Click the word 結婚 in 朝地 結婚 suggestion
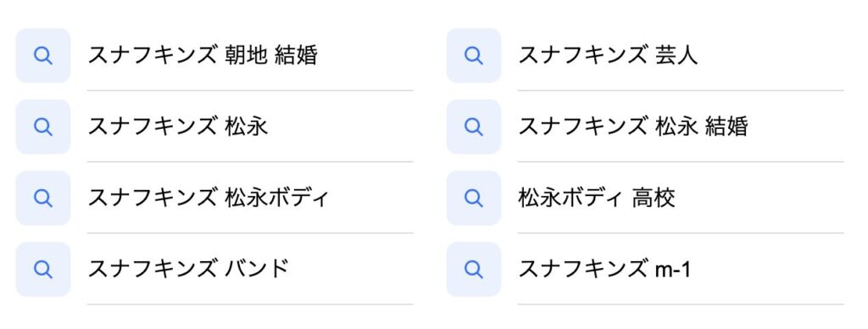Screen dimensions: 868x329 (296, 55)
